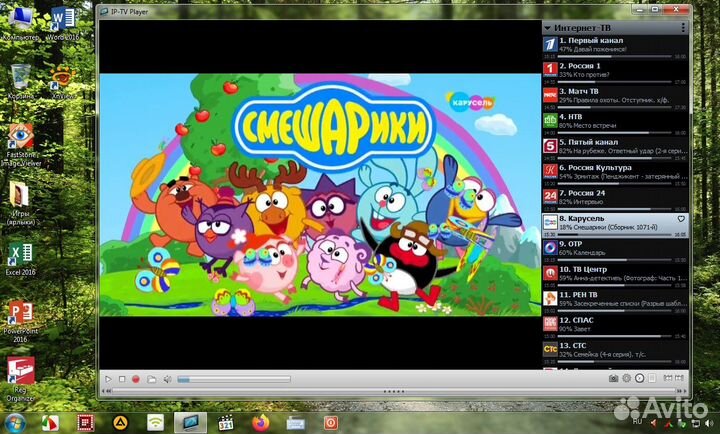Open Firefox from the taskbar
This screenshot has height=434, width=720.
[x=261, y=423]
